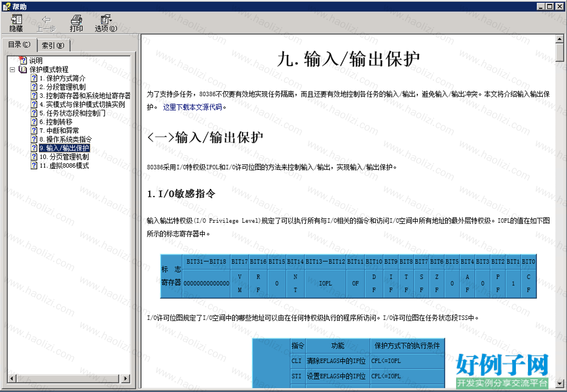
Task: Click the BIT31—BIT18 header cell
Action: tap(206, 262)
